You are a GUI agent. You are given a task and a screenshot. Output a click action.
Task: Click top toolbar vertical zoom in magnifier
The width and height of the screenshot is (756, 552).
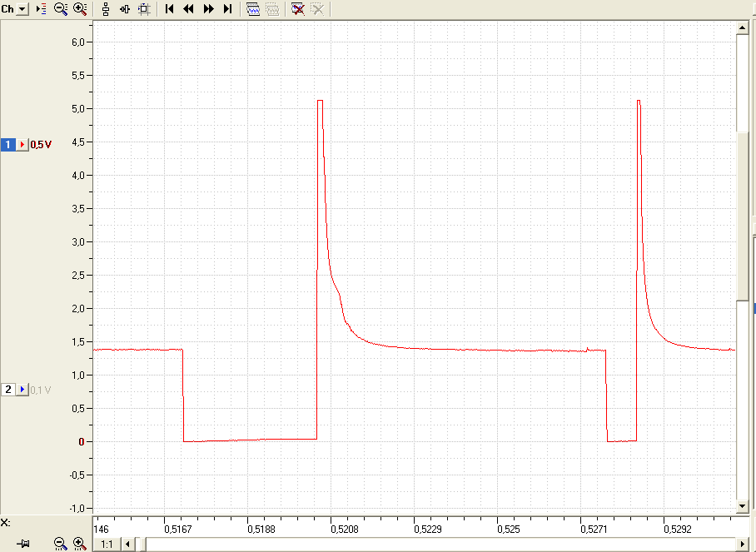point(80,8)
